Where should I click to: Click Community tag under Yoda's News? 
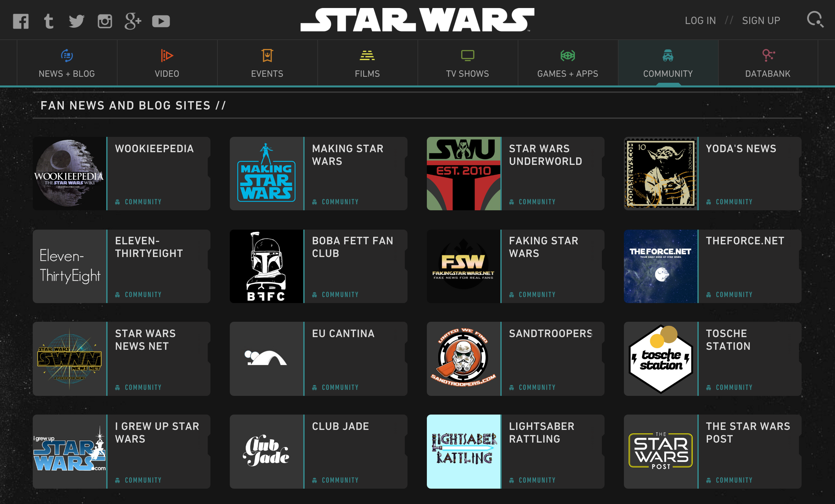click(734, 202)
